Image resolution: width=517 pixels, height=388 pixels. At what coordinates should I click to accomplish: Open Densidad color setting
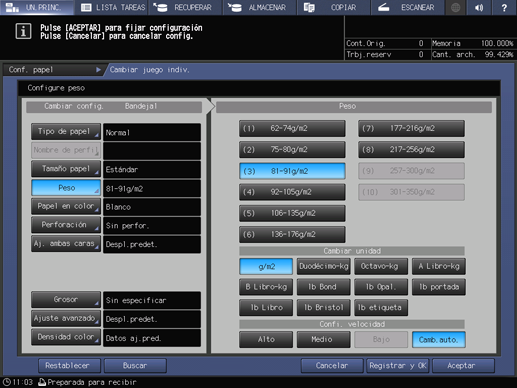[66, 337]
